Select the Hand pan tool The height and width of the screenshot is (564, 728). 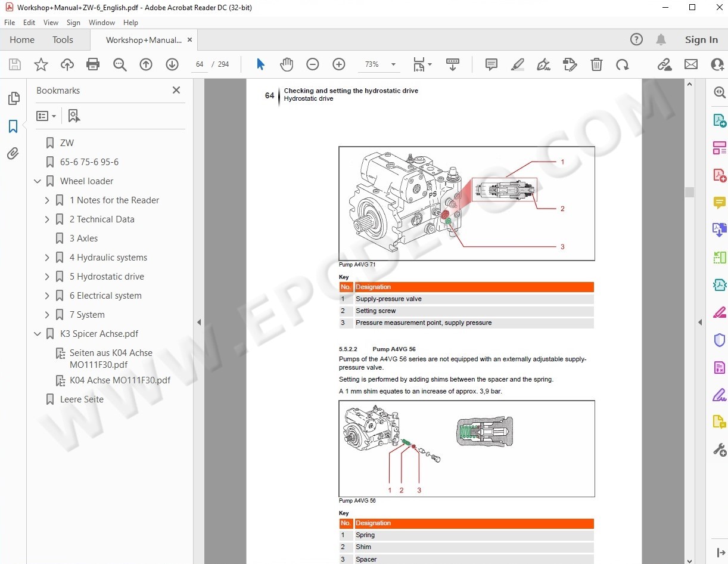(287, 64)
